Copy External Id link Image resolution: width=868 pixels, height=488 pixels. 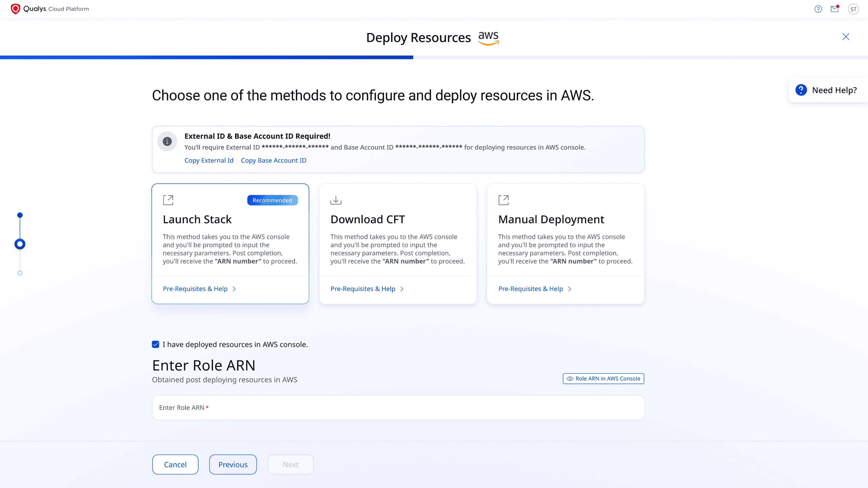click(209, 160)
